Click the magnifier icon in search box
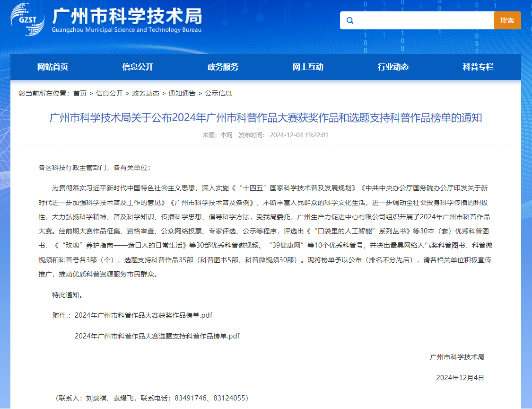Viewport: 532px width, 409px height. point(350,20)
